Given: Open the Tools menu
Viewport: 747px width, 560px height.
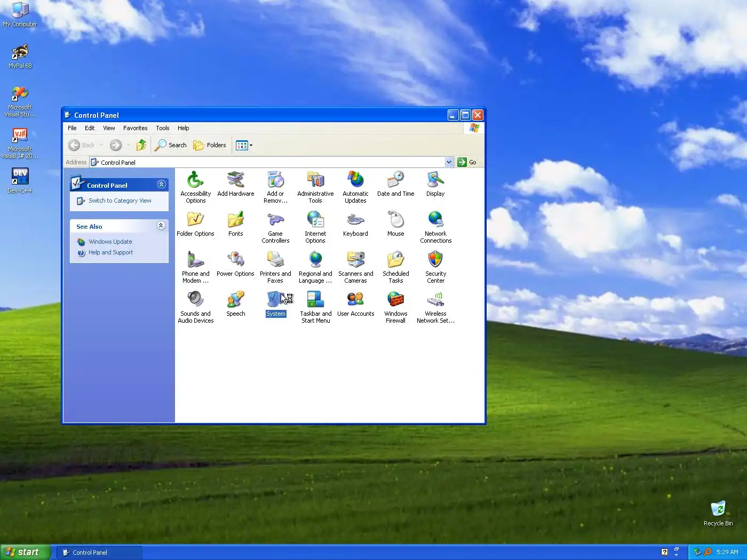Looking at the screenshot, I should coord(162,128).
